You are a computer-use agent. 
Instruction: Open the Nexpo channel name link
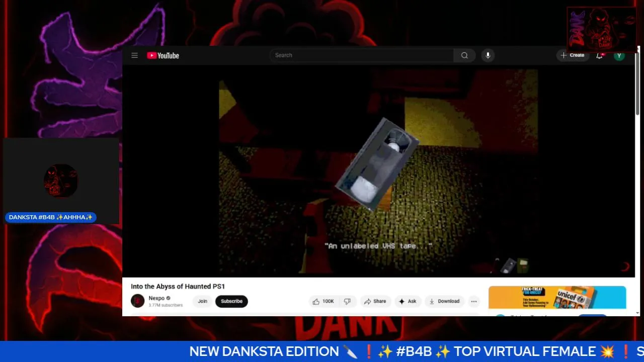pyautogui.click(x=156, y=298)
